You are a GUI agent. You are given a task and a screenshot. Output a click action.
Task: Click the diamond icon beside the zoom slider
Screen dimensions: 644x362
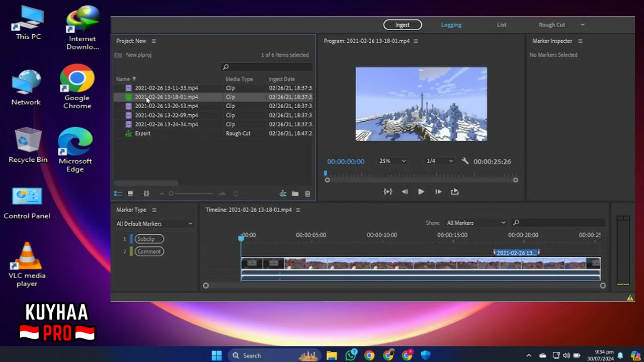[235, 194]
